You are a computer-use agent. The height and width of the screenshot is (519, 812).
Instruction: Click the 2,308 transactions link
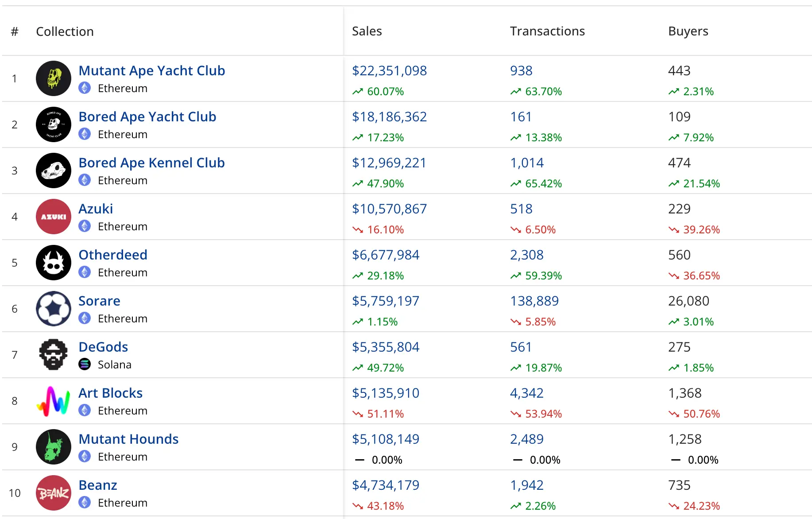pyautogui.click(x=526, y=255)
